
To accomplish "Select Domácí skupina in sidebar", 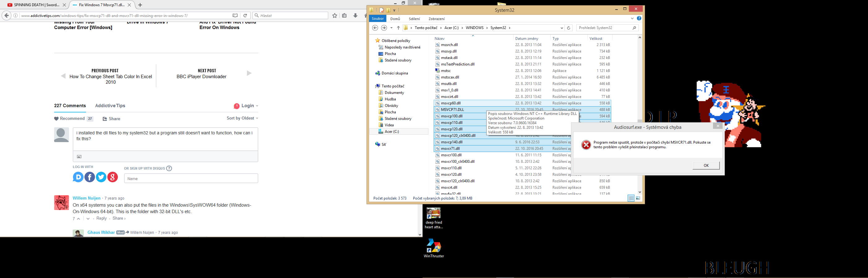I will (x=395, y=73).
